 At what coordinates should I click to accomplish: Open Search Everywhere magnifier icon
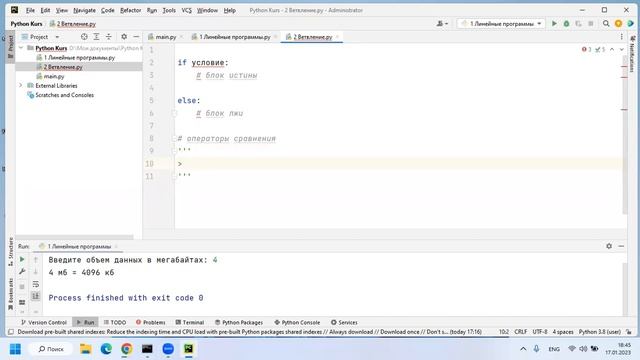click(x=606, y=24)
